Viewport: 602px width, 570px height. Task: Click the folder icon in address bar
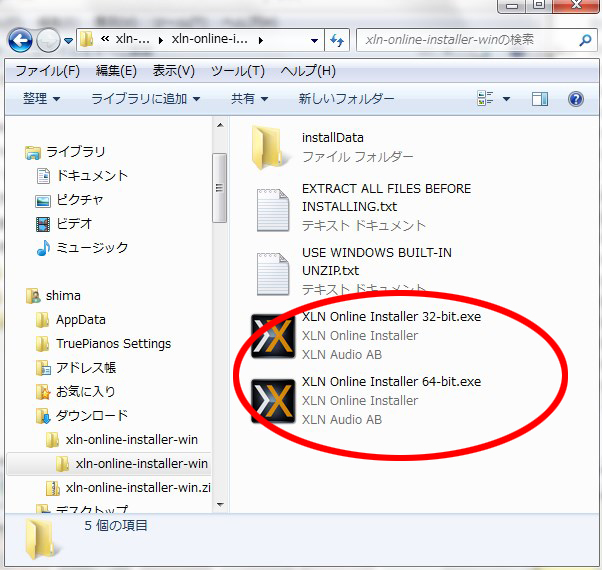click(87, 39)
